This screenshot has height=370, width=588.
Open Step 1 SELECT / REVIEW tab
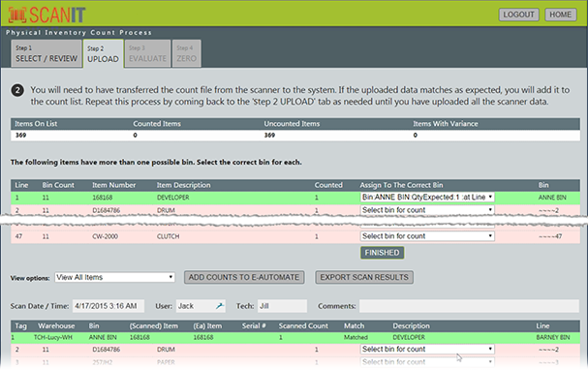coord(46,54)
